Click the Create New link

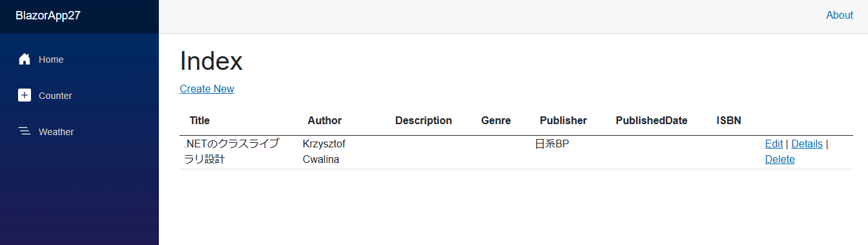click(x=207, y=89)
